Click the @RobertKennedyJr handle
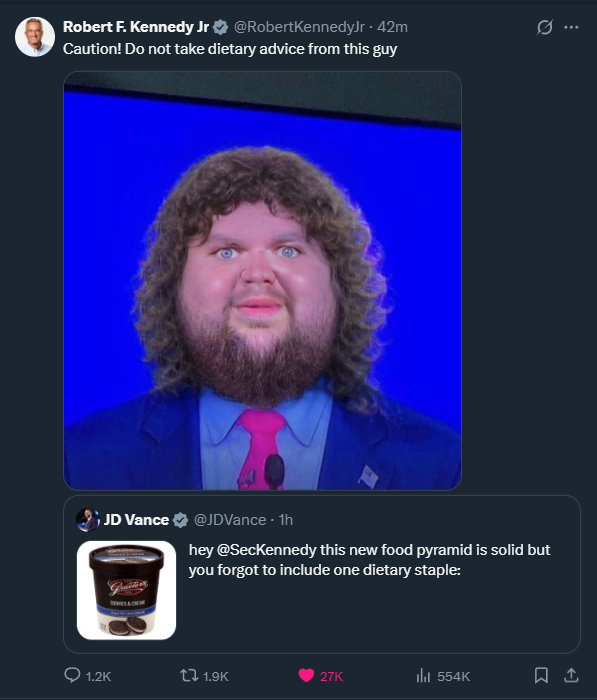This screenshot has height=700, width=597. [x=299, y=27]
